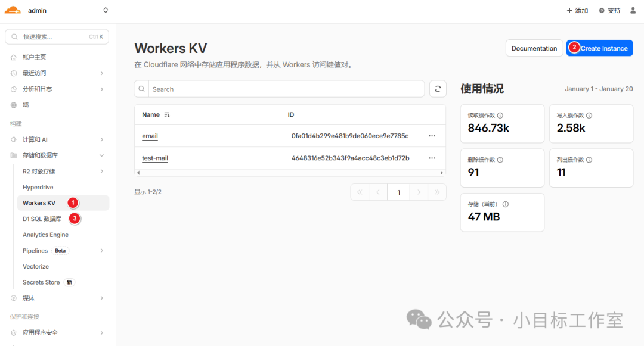Click the Compute and AI icon
The width and height of the screenshot is (644, 346).
pyautogui.click(x=14, y=139)
